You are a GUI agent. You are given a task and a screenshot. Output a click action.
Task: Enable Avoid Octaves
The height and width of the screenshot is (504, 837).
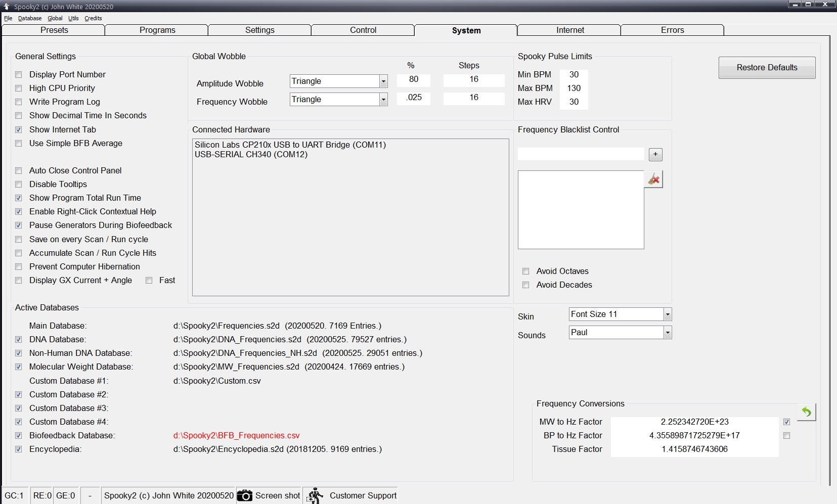coord(526,271)
